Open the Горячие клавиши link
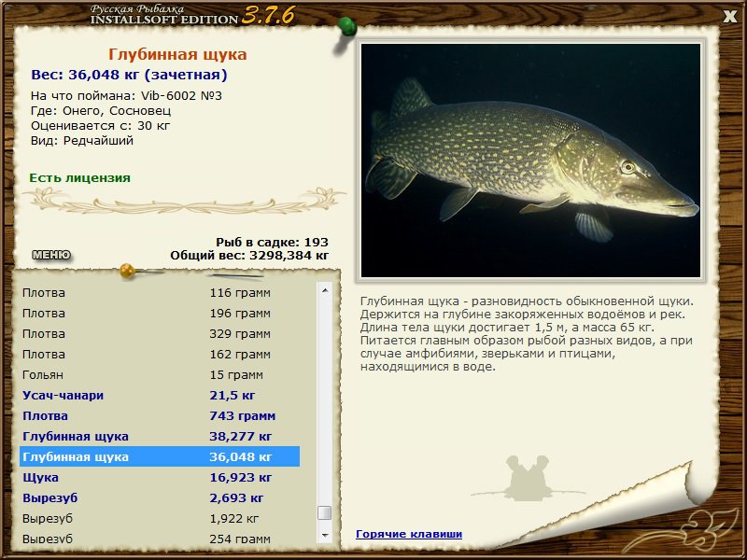This screenshot has width=747, height=560. 409,534
